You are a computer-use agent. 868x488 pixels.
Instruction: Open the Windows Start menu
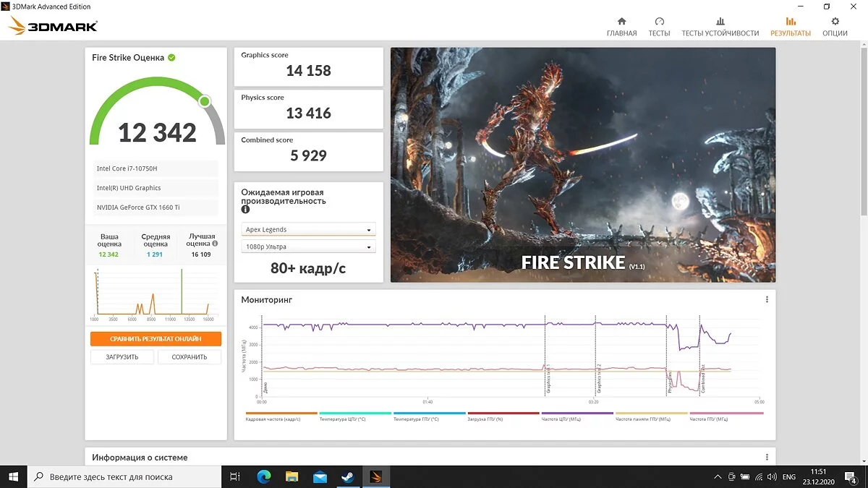(x=13, y=476)
